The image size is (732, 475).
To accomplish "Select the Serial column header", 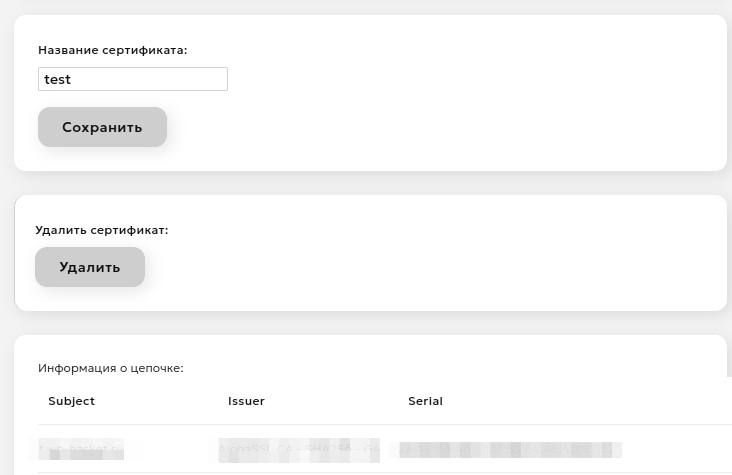I will pos(425,401).
